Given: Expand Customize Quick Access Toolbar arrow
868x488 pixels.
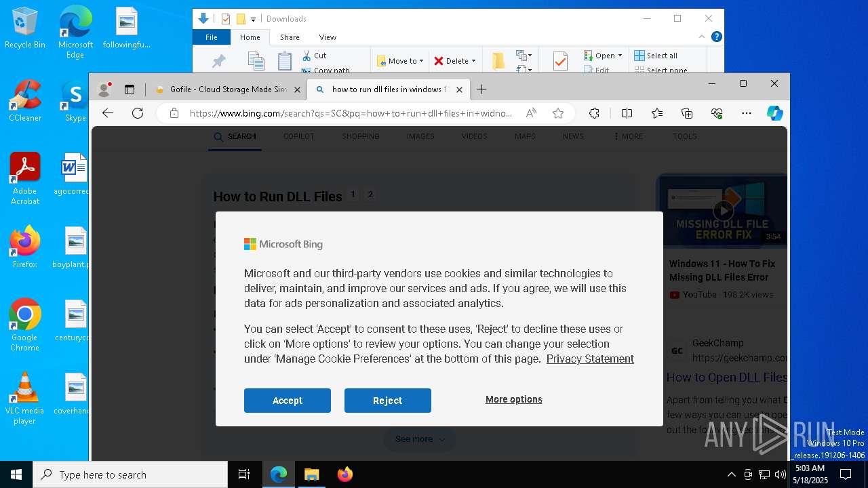Looking at the screenshot, I should tap(253, 19).
